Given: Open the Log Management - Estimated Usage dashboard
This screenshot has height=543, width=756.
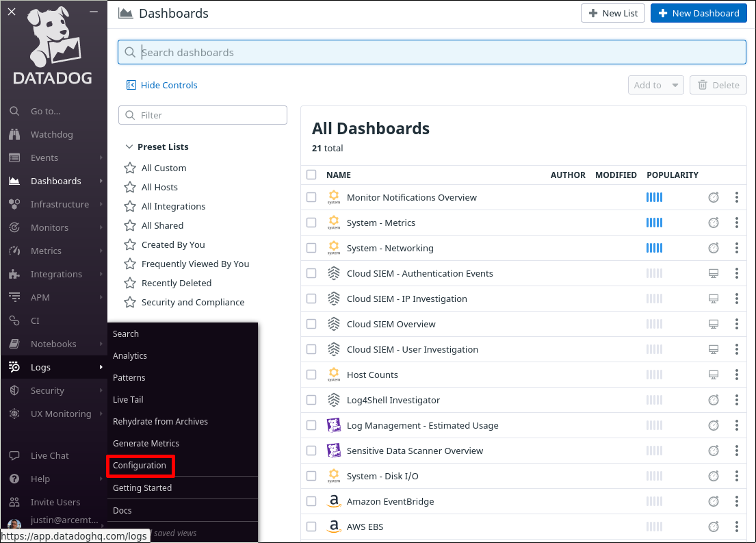Looking at the screenshot, I should pos(422,426).
